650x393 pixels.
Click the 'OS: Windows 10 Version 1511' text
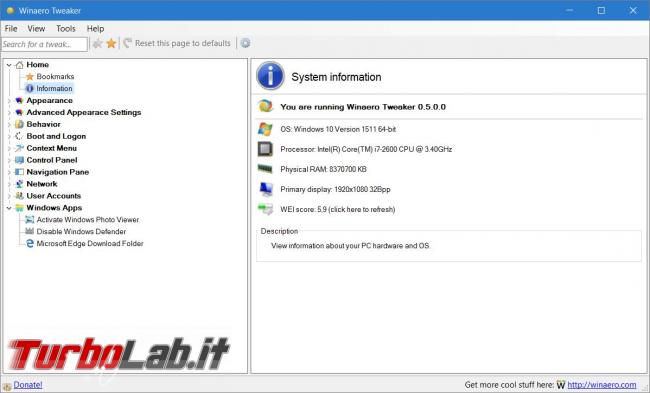[338, 129]
